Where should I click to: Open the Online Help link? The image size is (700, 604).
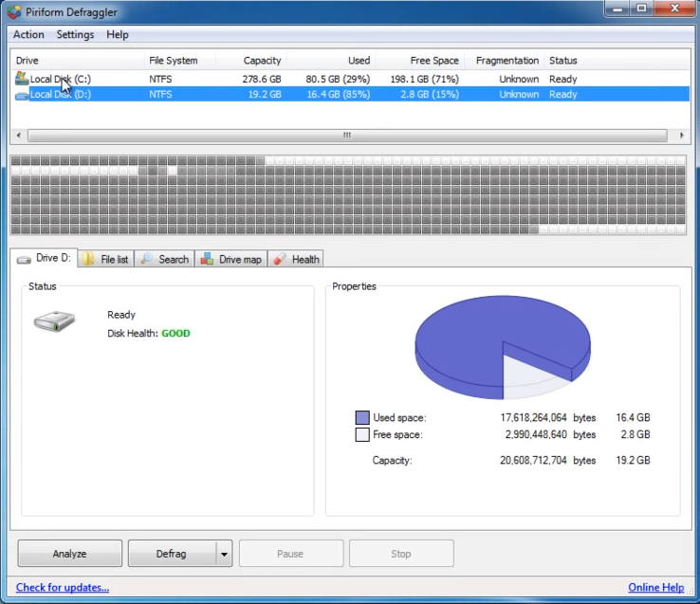[655, 588]
